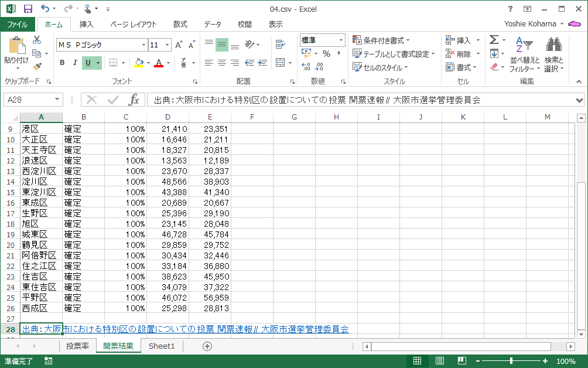588x368 pixels.
Task: Add a new sheet with the plus button
Action: tap(207, 346)
